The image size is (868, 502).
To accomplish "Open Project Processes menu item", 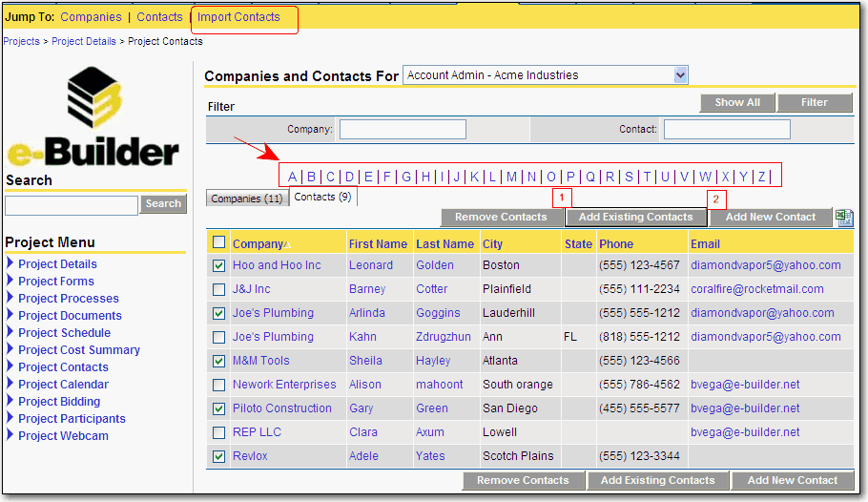I will (x=69, y=298).
